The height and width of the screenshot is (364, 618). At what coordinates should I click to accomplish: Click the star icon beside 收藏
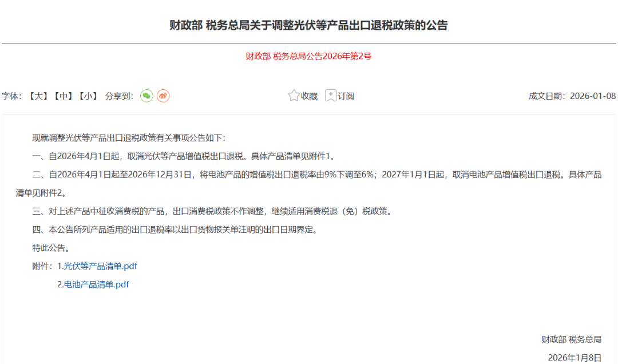pos(294,96)
